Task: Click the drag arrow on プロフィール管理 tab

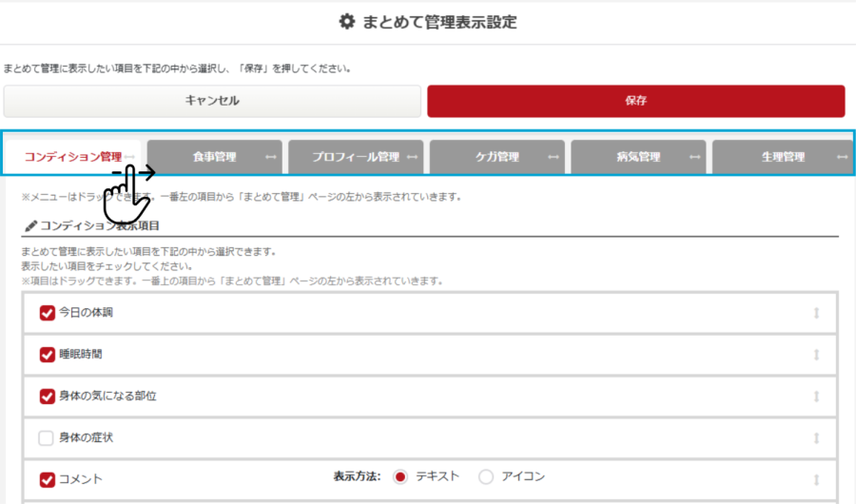Action: click(x=412, y=157)
